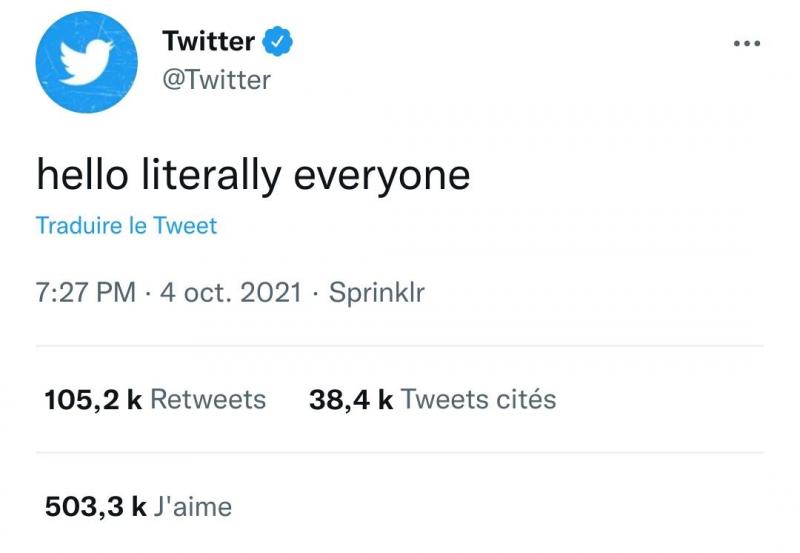Open the three-dot more options menu
800x553 pixels.
click(x=747, y=44)
